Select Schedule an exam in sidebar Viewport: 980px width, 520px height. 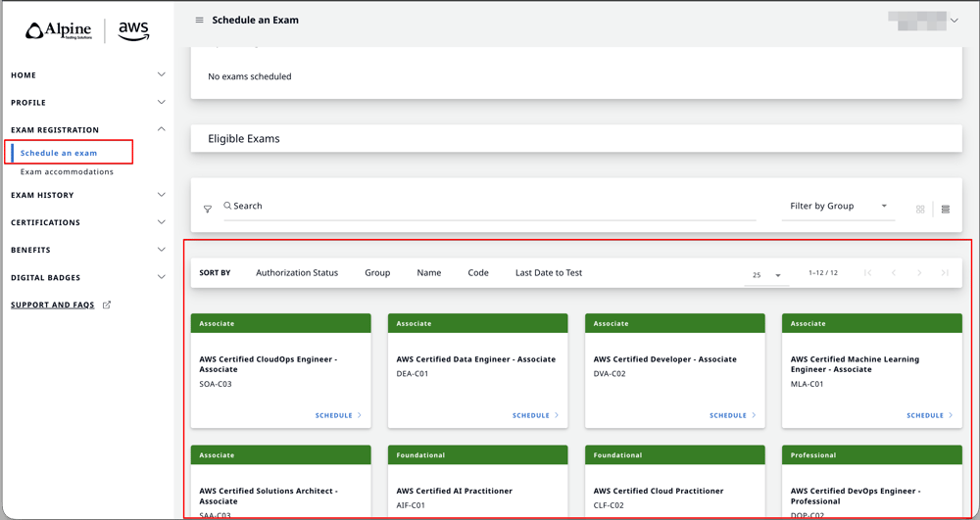(x=59, y=153)
